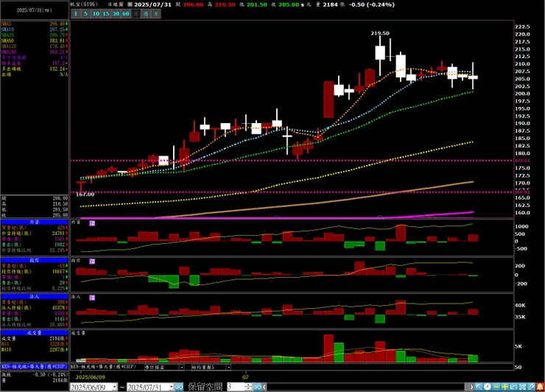Click the spinner arrows of the 保留空間 field
545x392 pixels.
coord(248,386)
